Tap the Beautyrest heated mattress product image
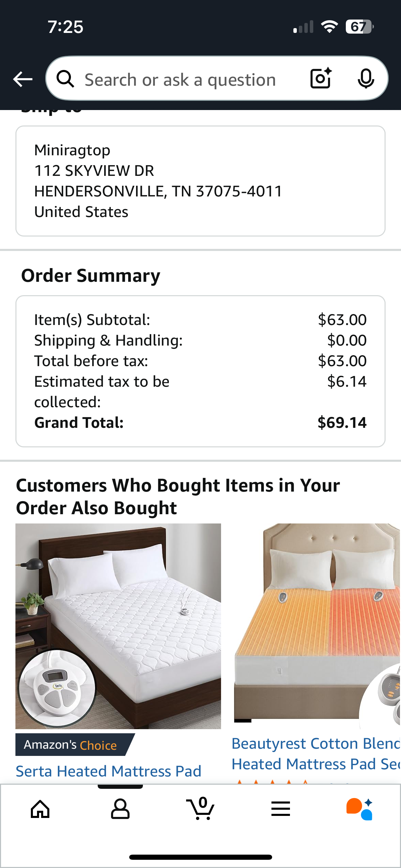 pos(317,626)
